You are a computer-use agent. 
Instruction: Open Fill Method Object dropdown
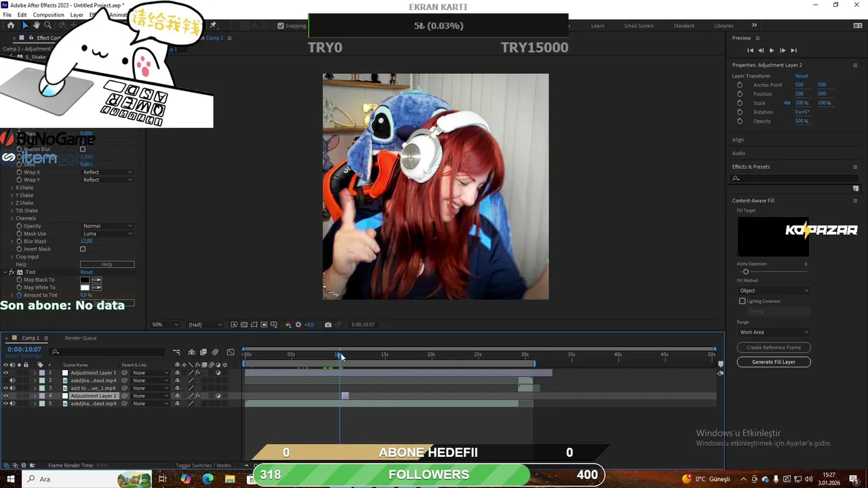(774, 290)
